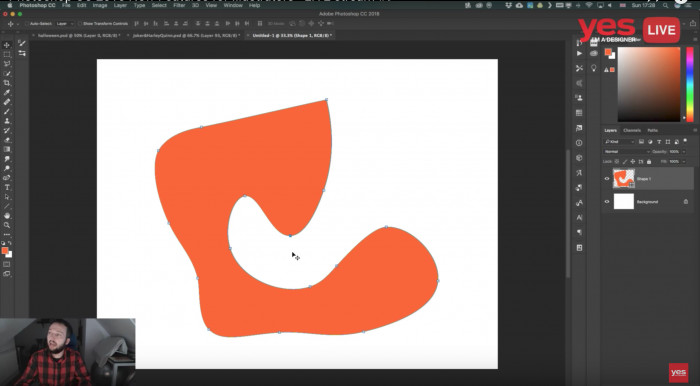Image resolution: width=700 pixels, height=386 pixels.
Task: Select the Gradient tool
Action: 7,149
